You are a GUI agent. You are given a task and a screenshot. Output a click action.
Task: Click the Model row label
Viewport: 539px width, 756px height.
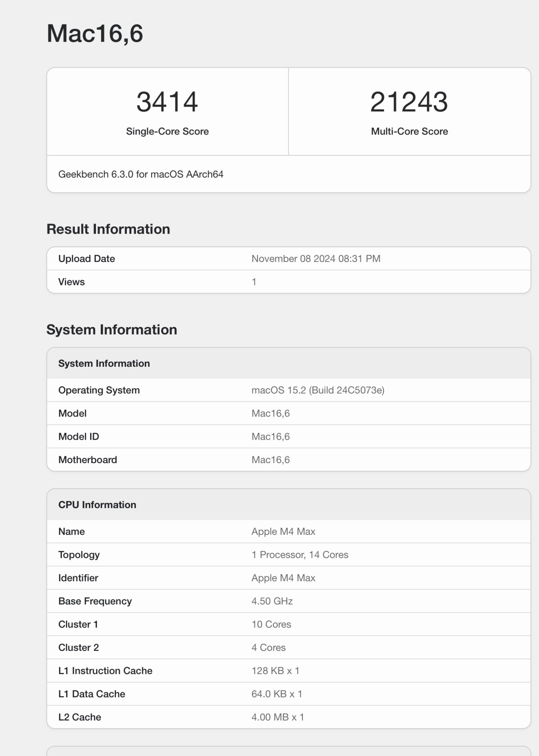(x=73, y=413)
